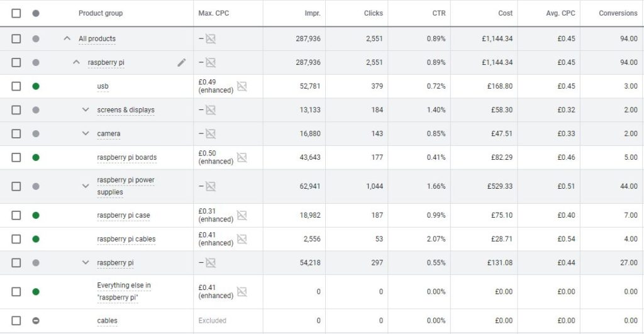The width and height of the screenshot is (644, 334).
Task: Sort by the Conversions column header
Action: (x=618, y=13)
